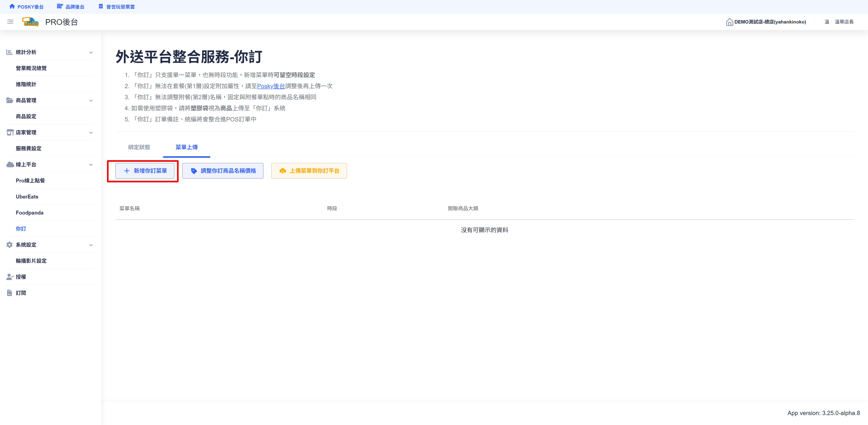Click 上傳菜單到你訂平台 button
Screen dimensions: 868x425
309,171
